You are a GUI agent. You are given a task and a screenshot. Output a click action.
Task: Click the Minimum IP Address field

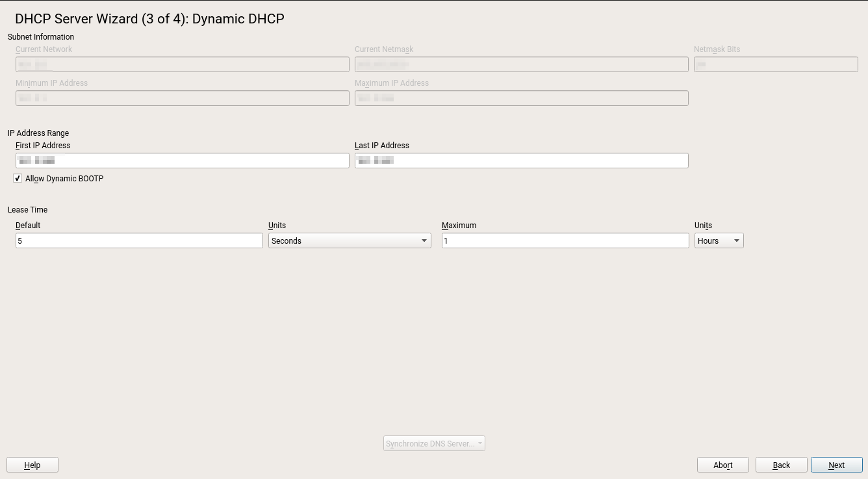coord(182,97)
